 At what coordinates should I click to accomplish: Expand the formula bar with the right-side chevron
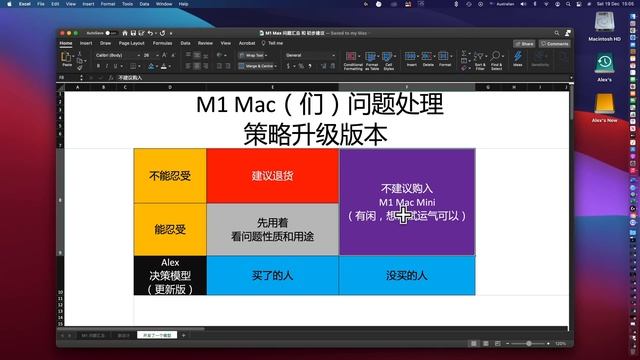point(571,78)
